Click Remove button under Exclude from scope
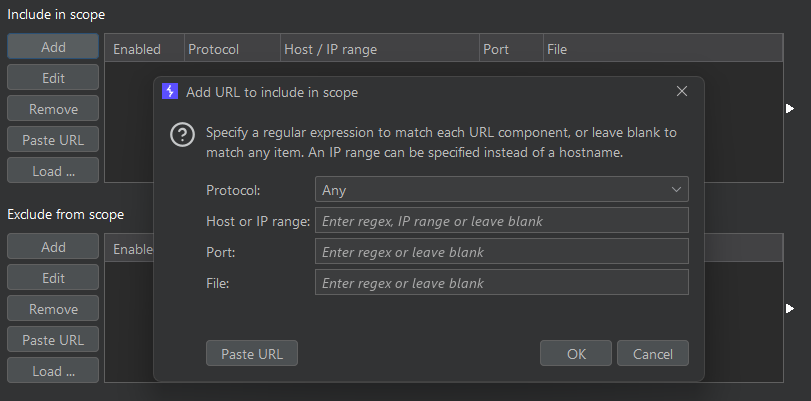Viewport: 811px width, 401px height. tap(53, 308)
